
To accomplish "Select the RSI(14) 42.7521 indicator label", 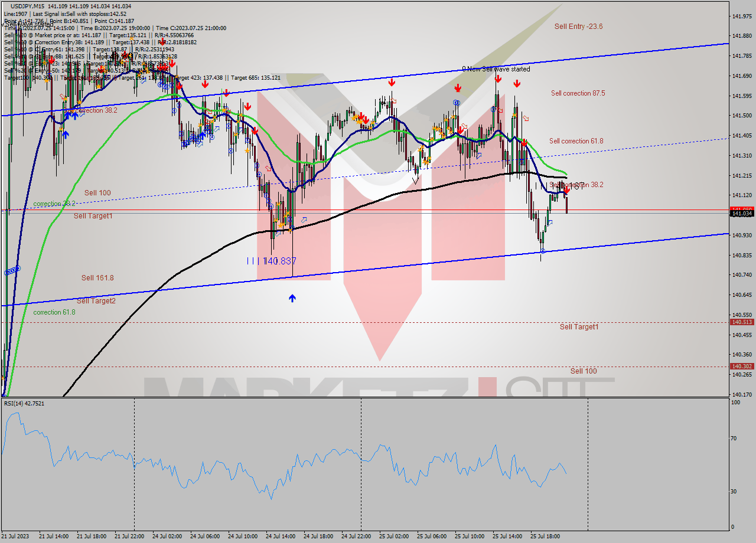I will pos(24,404).
